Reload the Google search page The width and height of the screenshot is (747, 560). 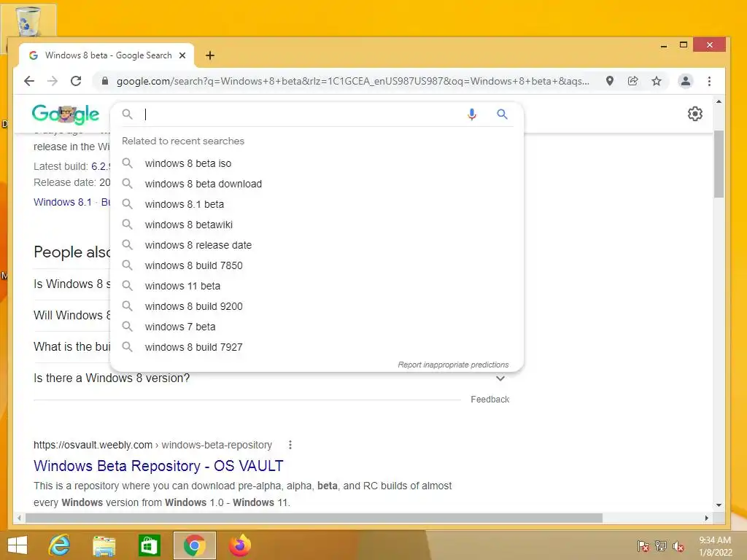(x=76, y=81)
